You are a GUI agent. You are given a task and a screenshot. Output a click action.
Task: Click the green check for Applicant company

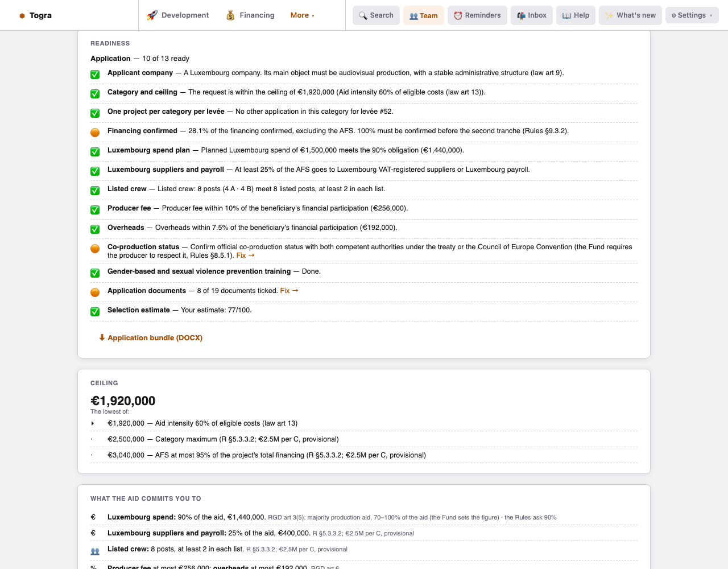click(95, 74)
